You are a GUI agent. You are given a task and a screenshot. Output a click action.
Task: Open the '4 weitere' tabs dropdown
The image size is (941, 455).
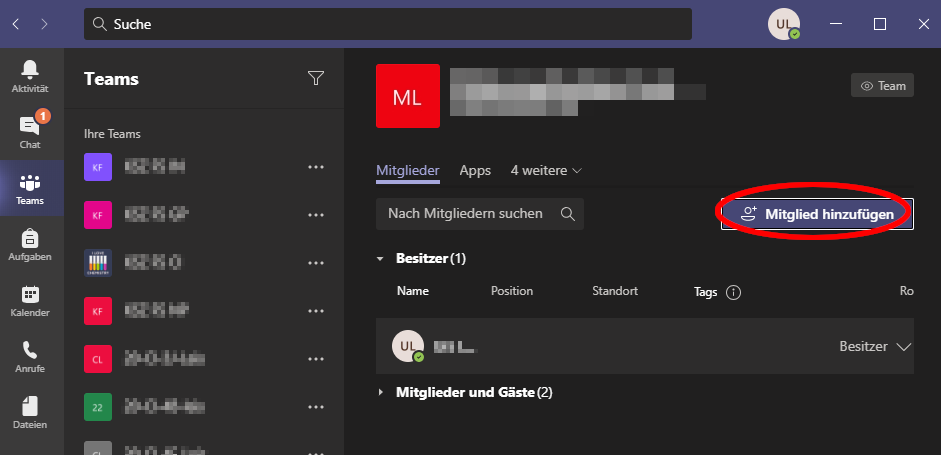545,171
